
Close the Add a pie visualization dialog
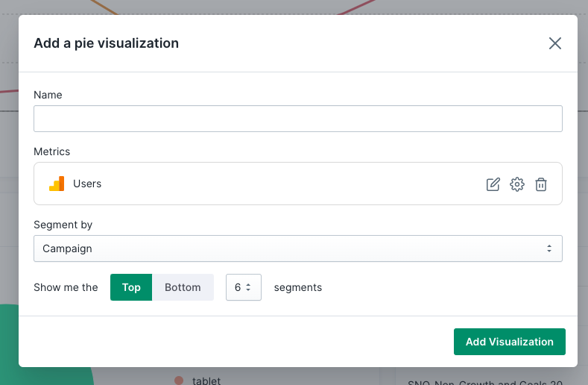pyautogui.click(x=554, y=43)
